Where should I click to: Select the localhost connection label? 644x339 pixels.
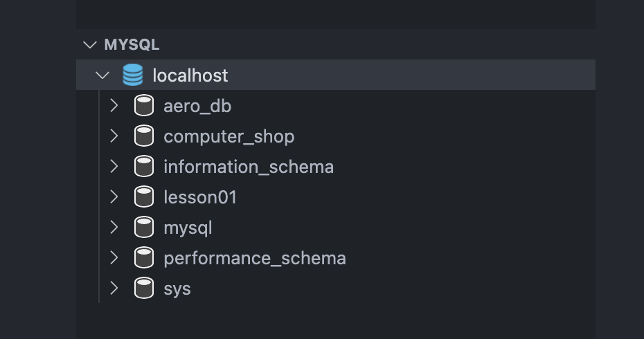[x=190, y=75]
